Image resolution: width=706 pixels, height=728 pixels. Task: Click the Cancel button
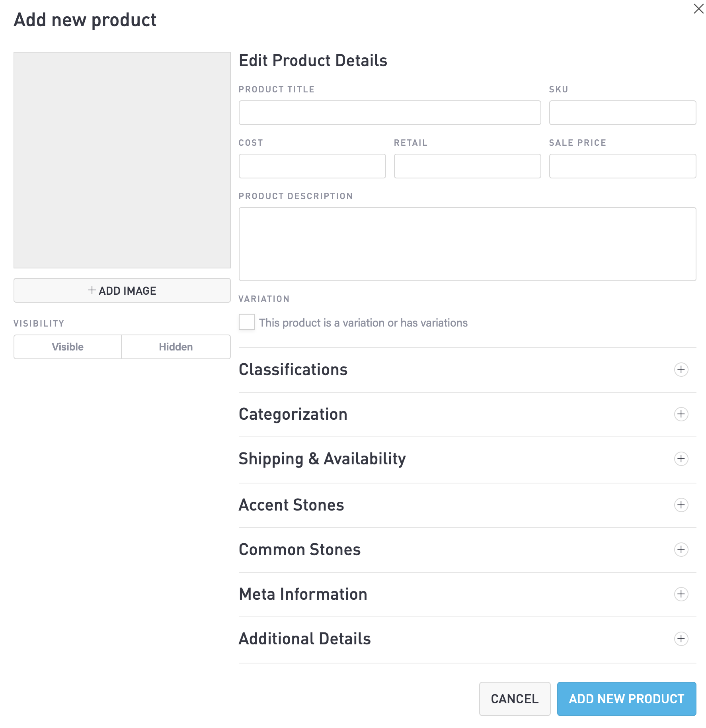point(515,699)
